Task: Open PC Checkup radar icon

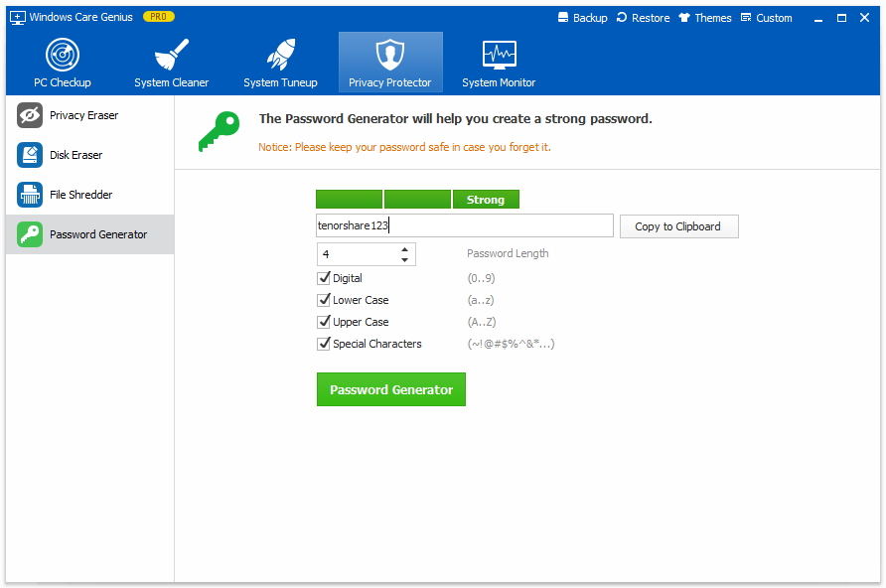Action: [63, 55]
